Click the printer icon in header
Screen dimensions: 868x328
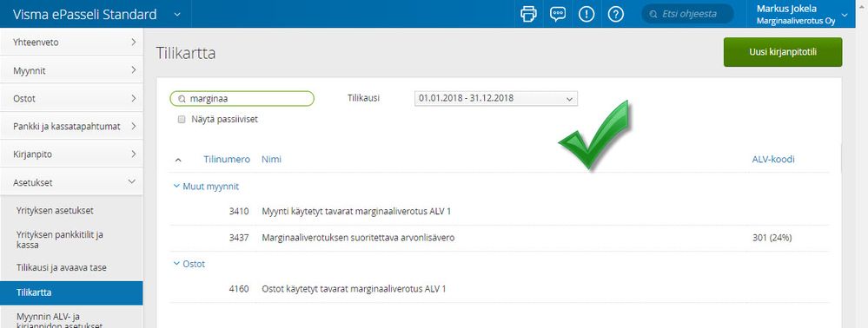click(528, 14)
